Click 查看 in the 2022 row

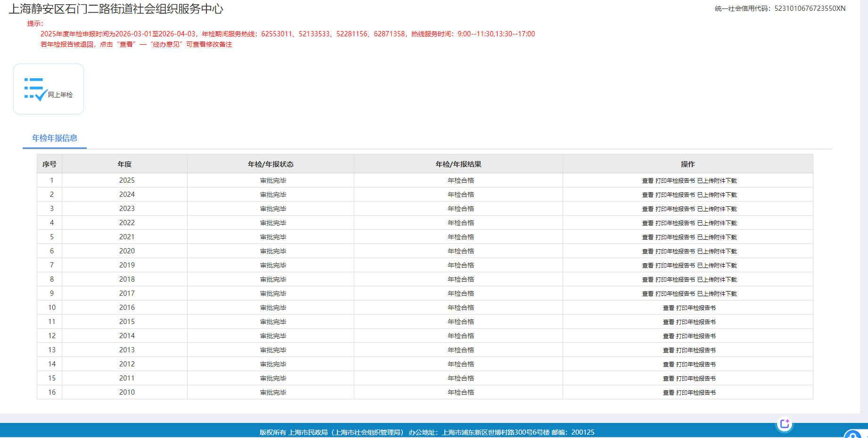pos(647,223)
